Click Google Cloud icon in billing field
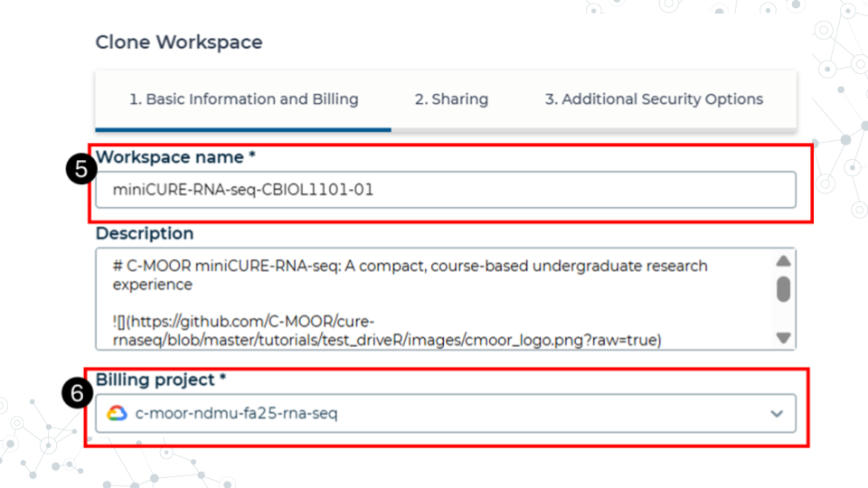Image resolution: width=868 pixels, height=488 pixels. tap(117, 413)
